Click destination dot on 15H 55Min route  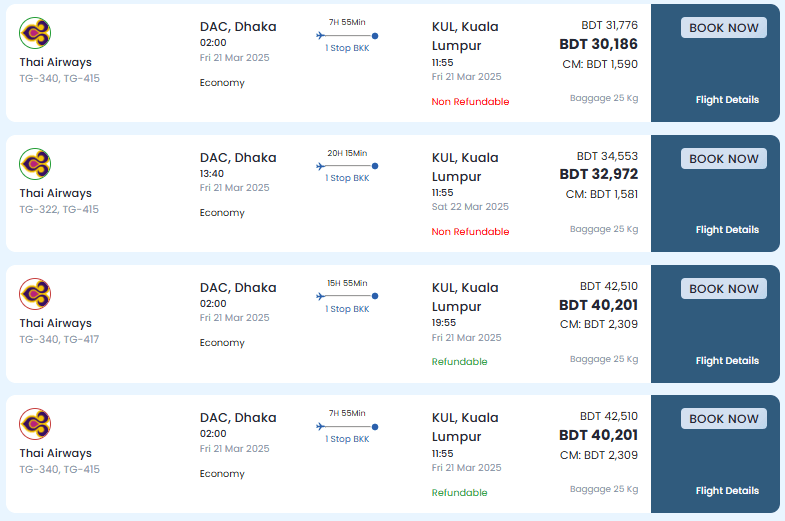375,296
